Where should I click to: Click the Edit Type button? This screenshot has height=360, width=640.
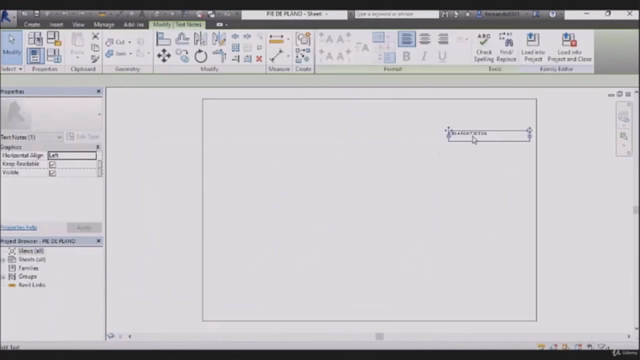83,137
